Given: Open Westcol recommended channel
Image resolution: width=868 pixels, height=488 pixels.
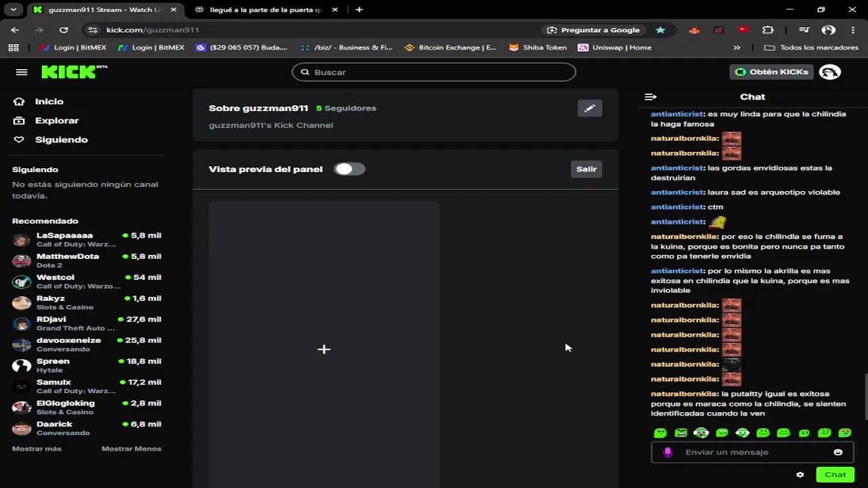Looking at the screenshot, I should [x=87, y=282].
